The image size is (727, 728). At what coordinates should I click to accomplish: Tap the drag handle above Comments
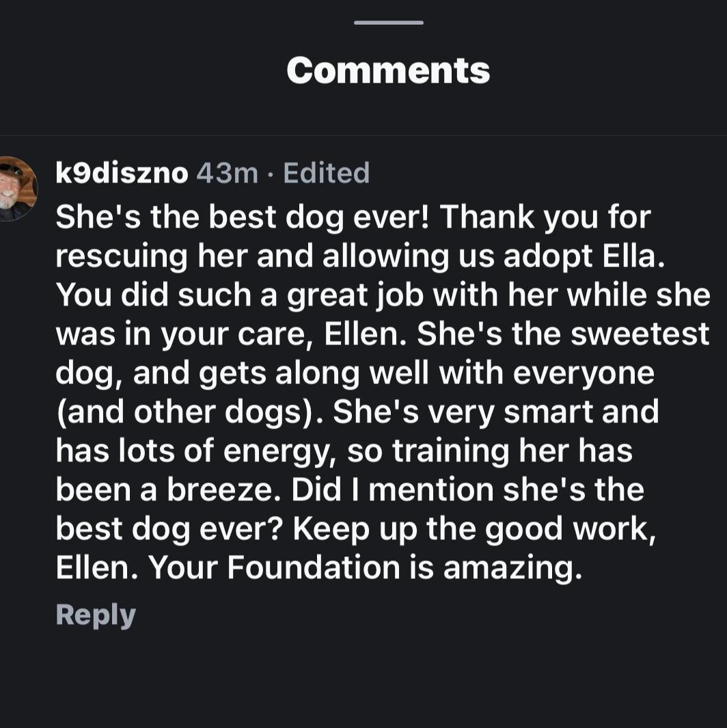[388, 23]
